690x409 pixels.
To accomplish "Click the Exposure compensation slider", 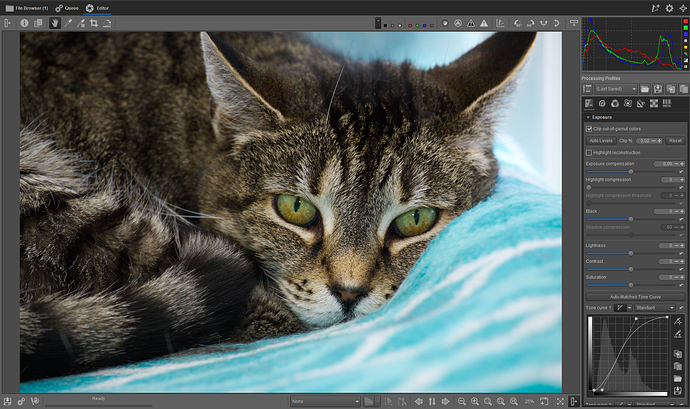I will (x=630, y=171).
